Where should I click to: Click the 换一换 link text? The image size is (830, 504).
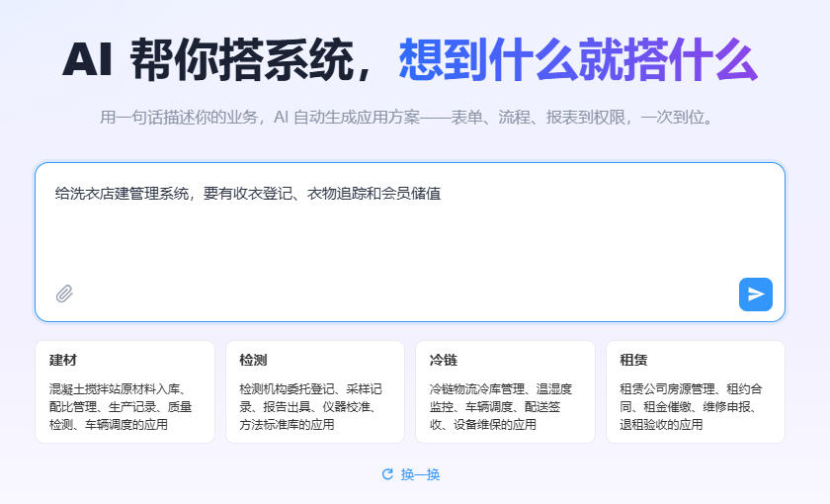pos(420,474)
